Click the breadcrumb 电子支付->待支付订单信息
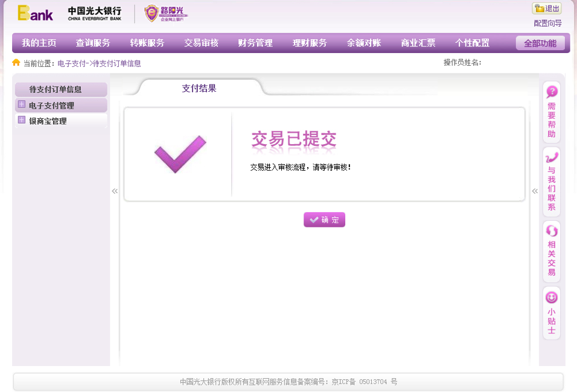577x392 pixels. [99, 63]
